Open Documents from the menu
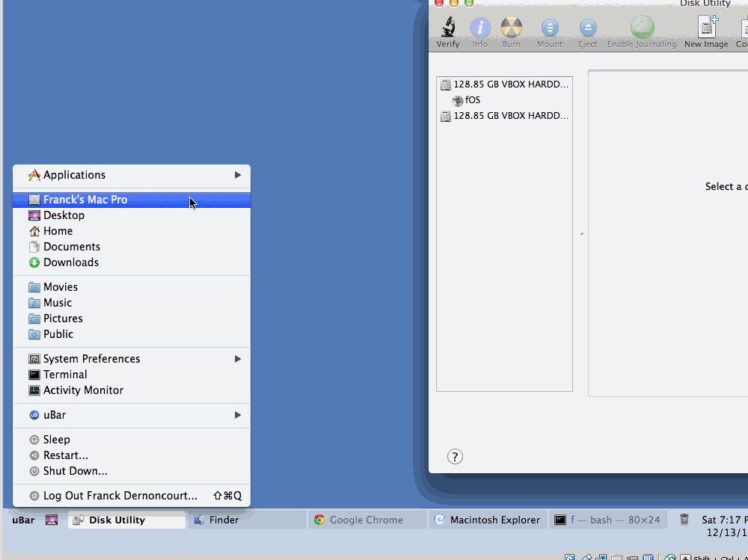 (x=132, y=247)
